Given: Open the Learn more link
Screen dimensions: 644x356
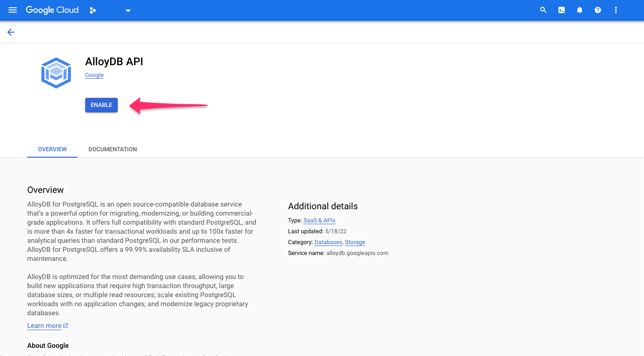Looking at the screenshot, I should click(x=44, y=325).
